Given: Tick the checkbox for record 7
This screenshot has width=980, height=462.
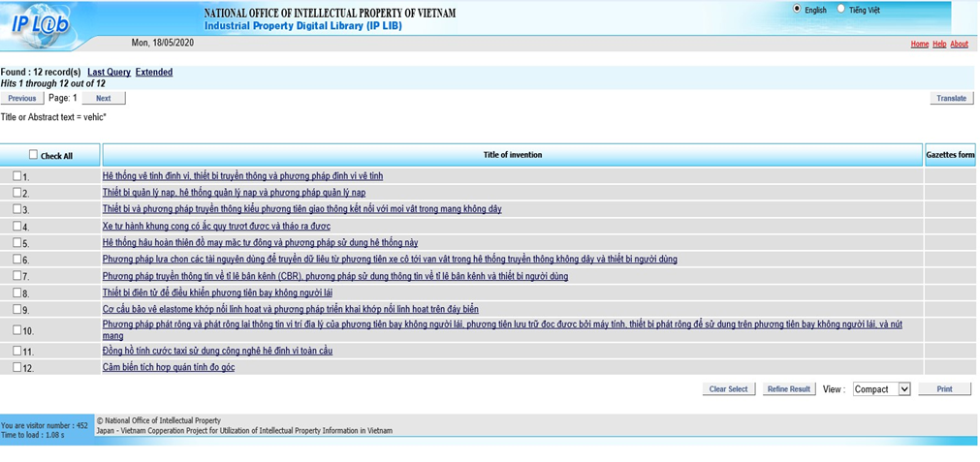Looking at the screenshot, I should tap(16, 275).
